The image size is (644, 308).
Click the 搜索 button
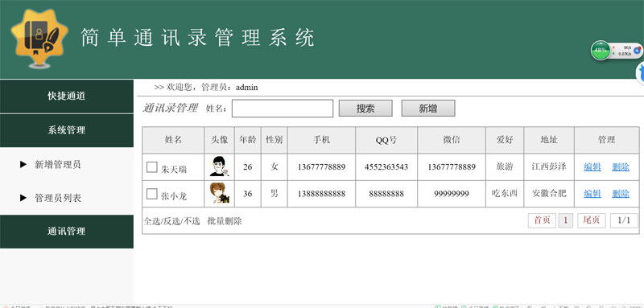pyautogui.click(x=365, y=109)
